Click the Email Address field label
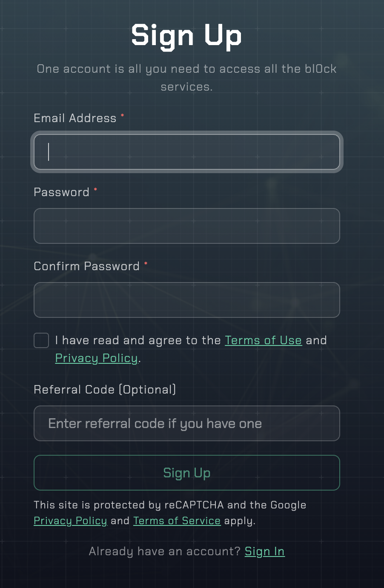This screenshot has width=384, height=588. 75,118
